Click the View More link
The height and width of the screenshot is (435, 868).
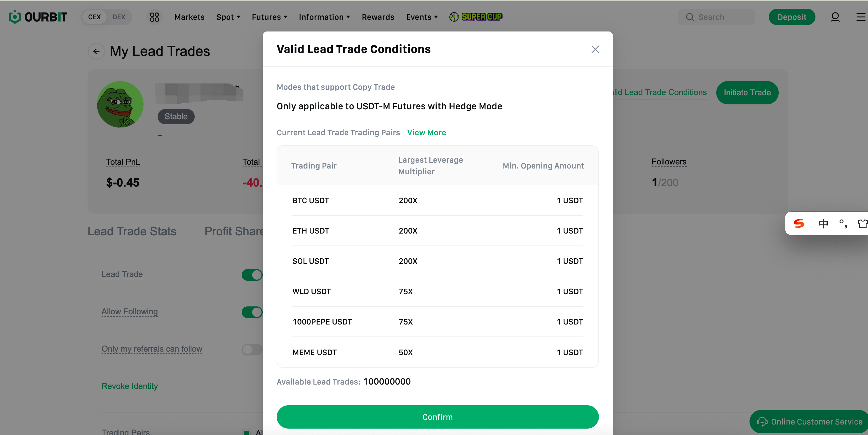[x=426, y=133]
